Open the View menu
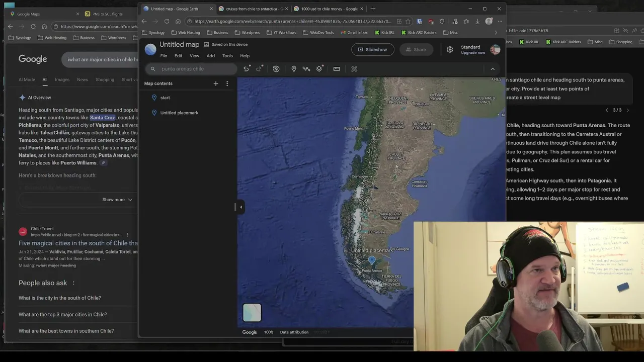Viewport: 644px width, 362px height. point(195,56)
